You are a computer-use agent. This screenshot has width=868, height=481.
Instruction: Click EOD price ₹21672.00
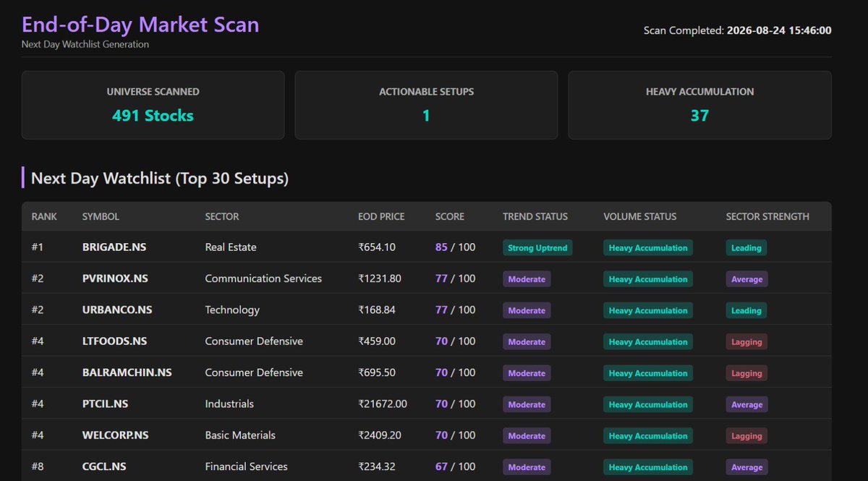(x=383, y=404)
